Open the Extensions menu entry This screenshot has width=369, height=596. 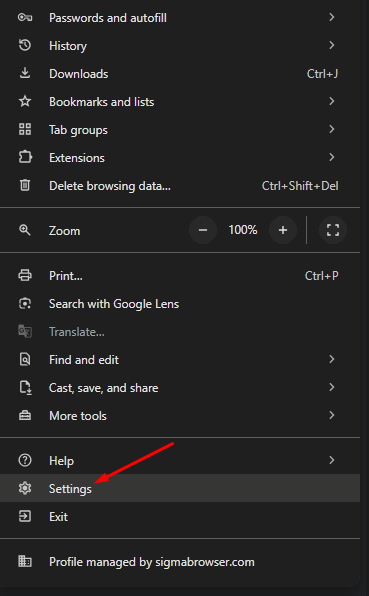pyautogui.click(x=180, y=157)
